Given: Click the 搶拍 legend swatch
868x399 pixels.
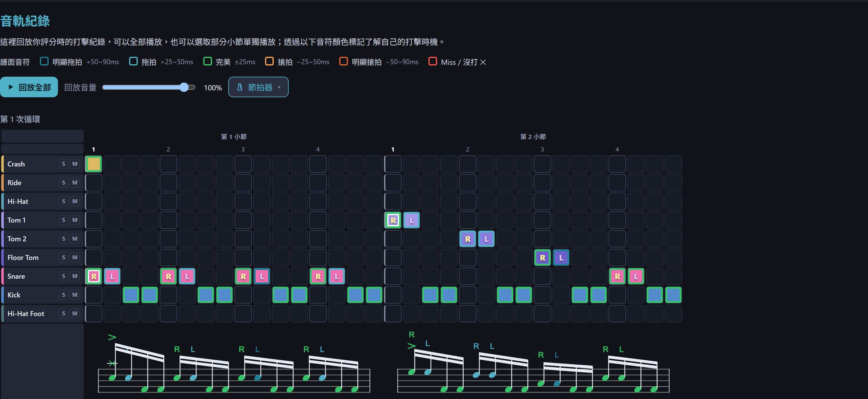Looking at the screenshot, I should (x=269, y=61).
